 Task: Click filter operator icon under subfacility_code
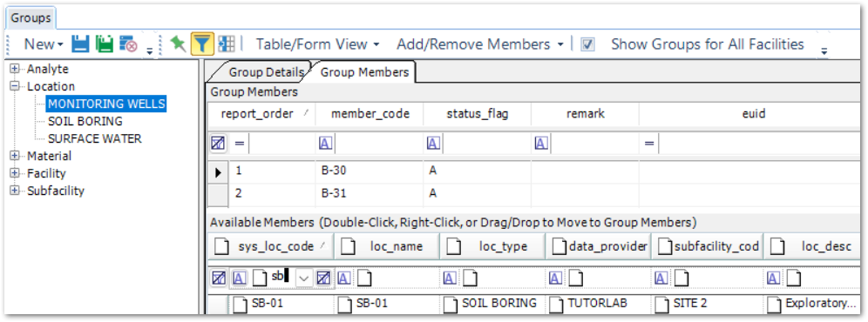(x=661, y=278)
